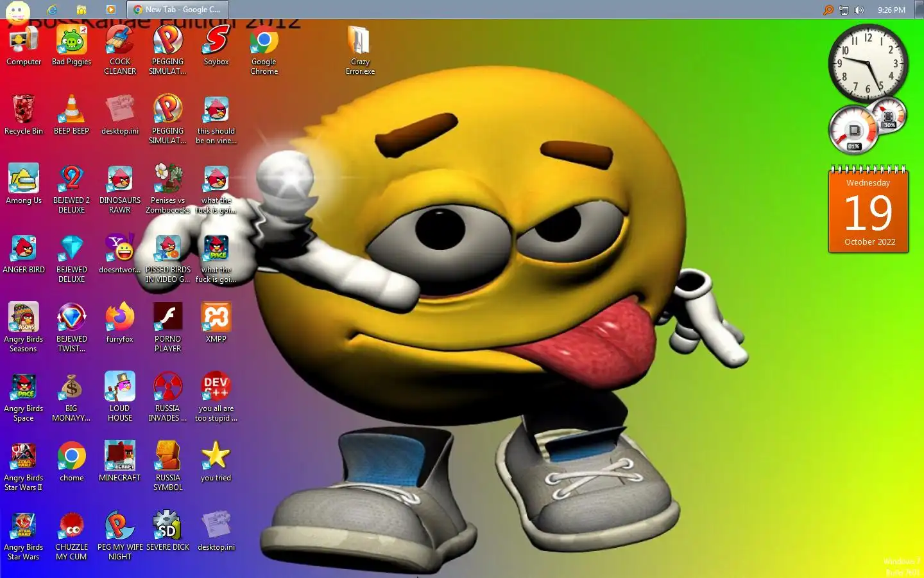This screenshot has height=578, width=924.
Task: Open the File Explorer taskbar icon
Action: [x=81, y=10]
